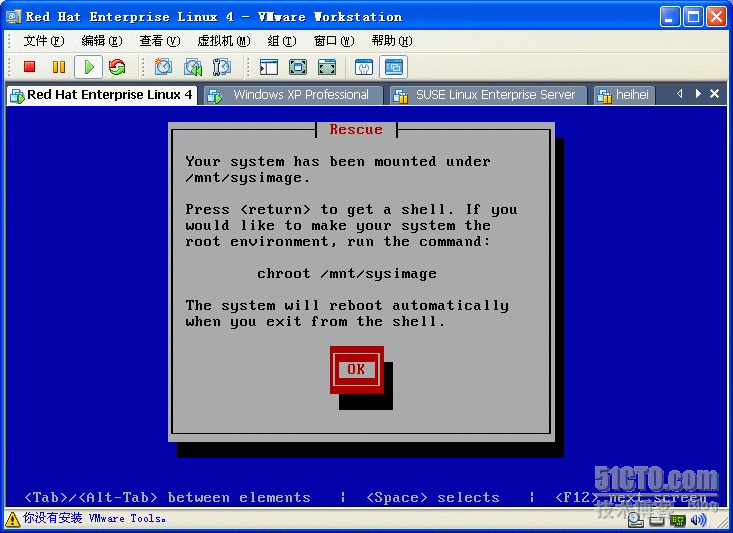Minimize the VMware Workstation window
The width and height of the screenshot is (733, 533).
(670, 17)
